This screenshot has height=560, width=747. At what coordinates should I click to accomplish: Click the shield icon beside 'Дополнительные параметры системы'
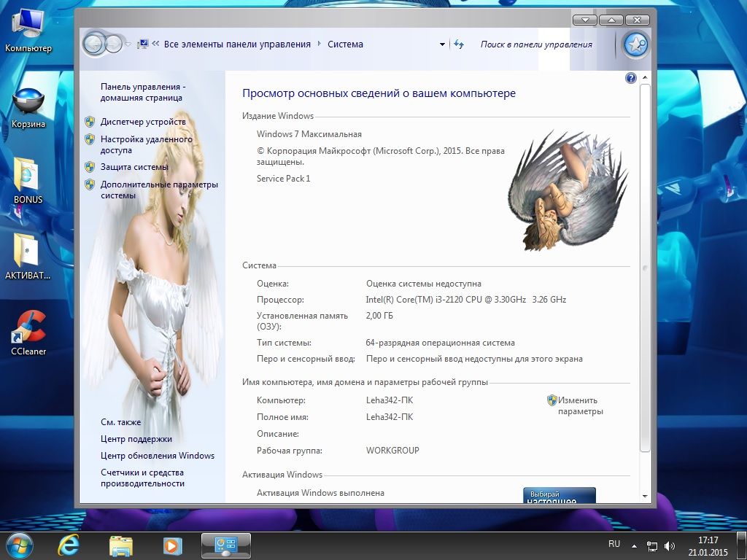pos(90,184)
